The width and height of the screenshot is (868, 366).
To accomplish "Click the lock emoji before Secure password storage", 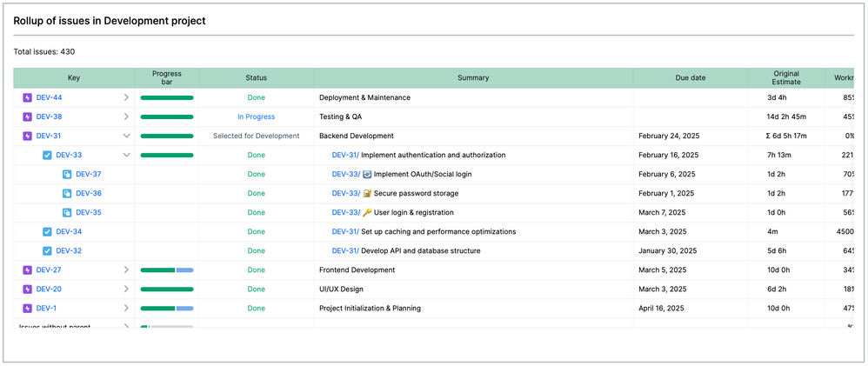I will click(x=366, y=193).
